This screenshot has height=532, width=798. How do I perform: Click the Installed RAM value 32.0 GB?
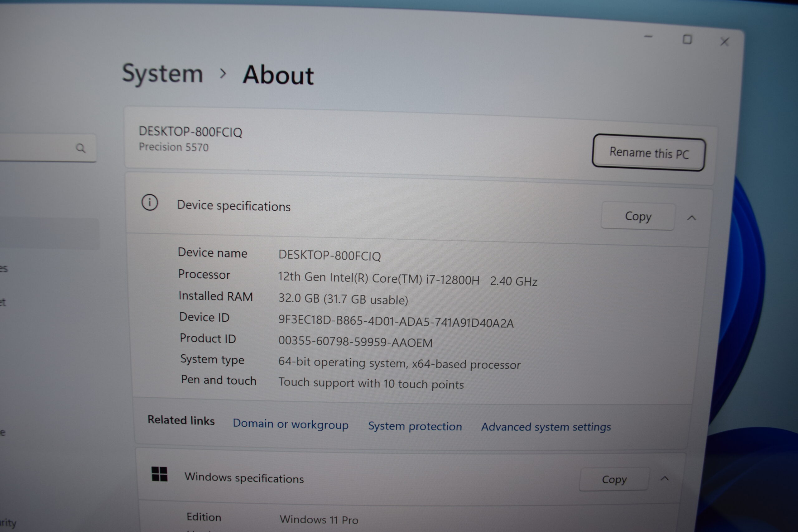click(x=343, y=299)
